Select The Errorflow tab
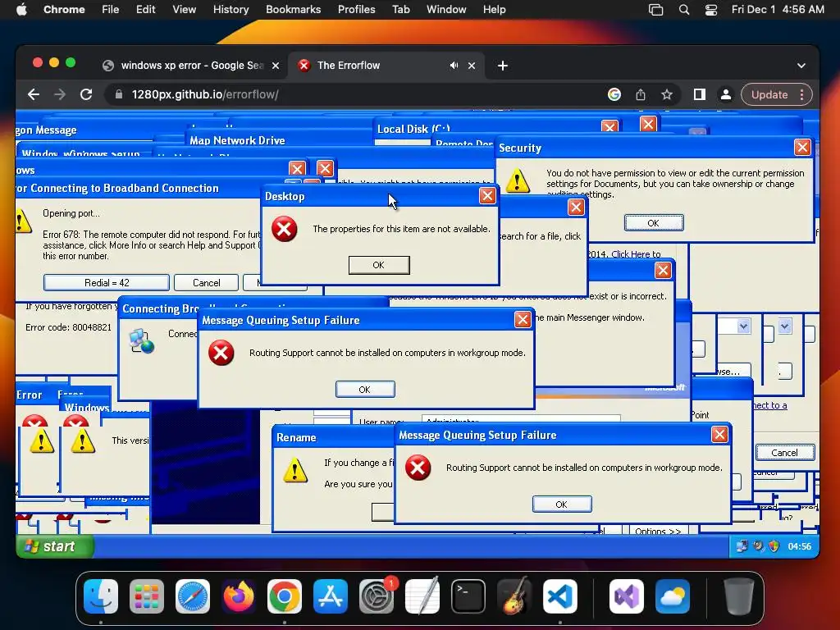The height and width of the screenshot is (630, 840). (386, 66)
